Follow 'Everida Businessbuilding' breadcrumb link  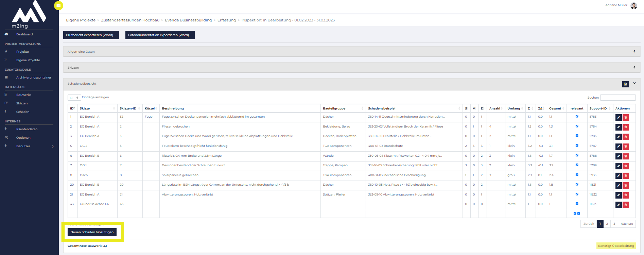(188, 20)
